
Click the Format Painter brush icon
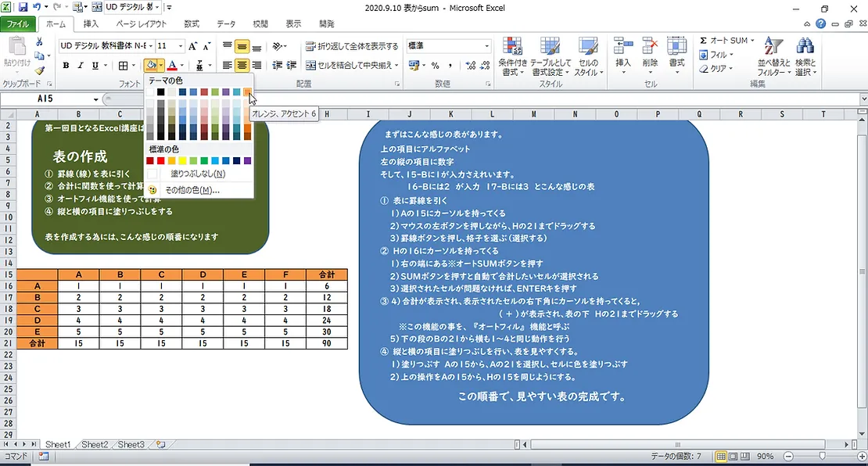pyautogui.click(x=39, y=70)
